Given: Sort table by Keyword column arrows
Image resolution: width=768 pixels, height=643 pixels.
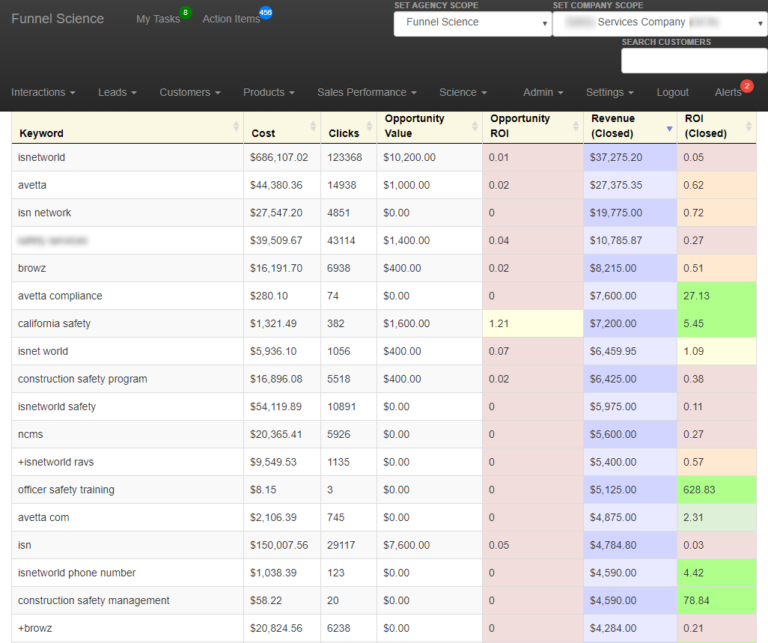Looking at the screenshot, I should tap(236, 126).
